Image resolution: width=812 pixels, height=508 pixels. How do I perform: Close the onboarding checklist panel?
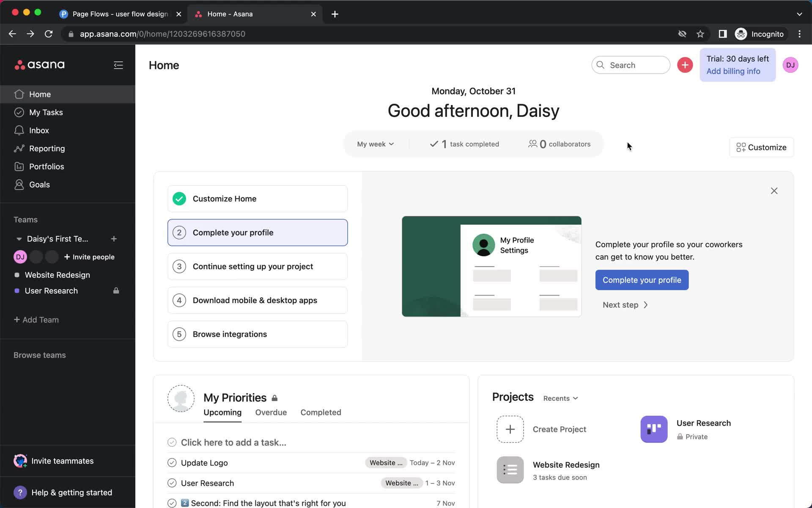pos(774,191)
